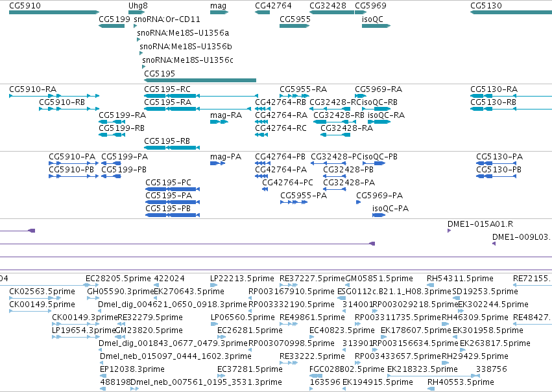Click the snoRNA:Me18S-U1356c label
Screen dimensions: 552x392
click(x=187, y=60)
